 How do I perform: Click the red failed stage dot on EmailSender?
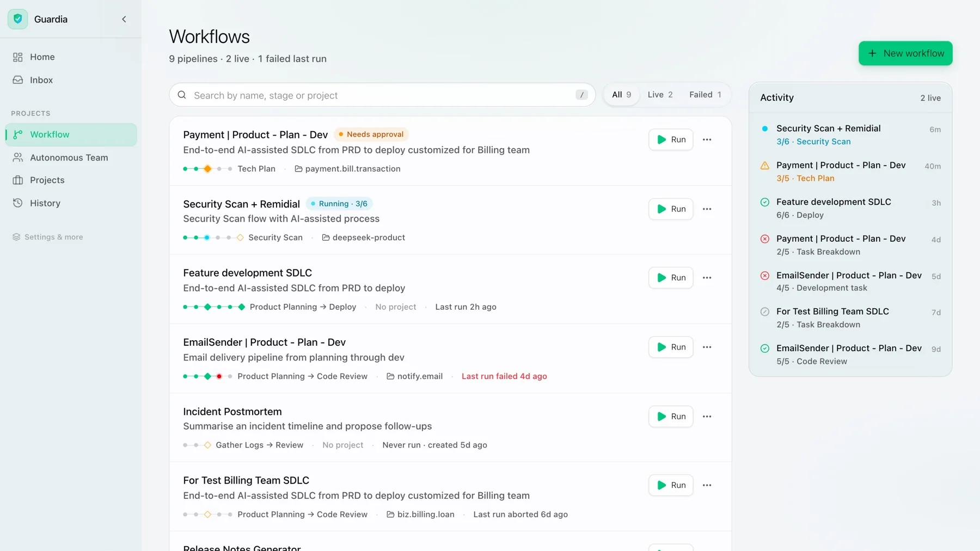[x=219, y=376]
